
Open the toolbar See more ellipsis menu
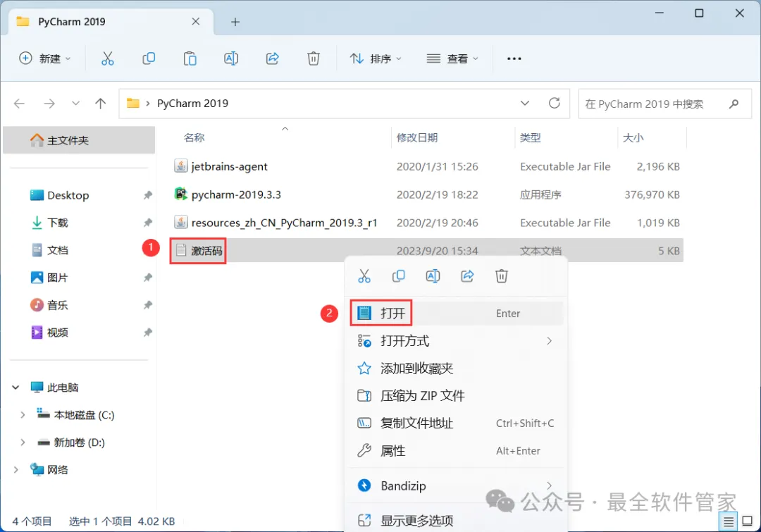click(x=514, y=58)
